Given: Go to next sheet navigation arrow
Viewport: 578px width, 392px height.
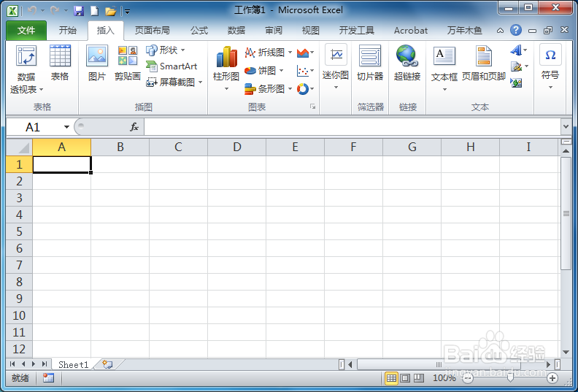Looking at the screenshot, I should (x=34, y=364).
